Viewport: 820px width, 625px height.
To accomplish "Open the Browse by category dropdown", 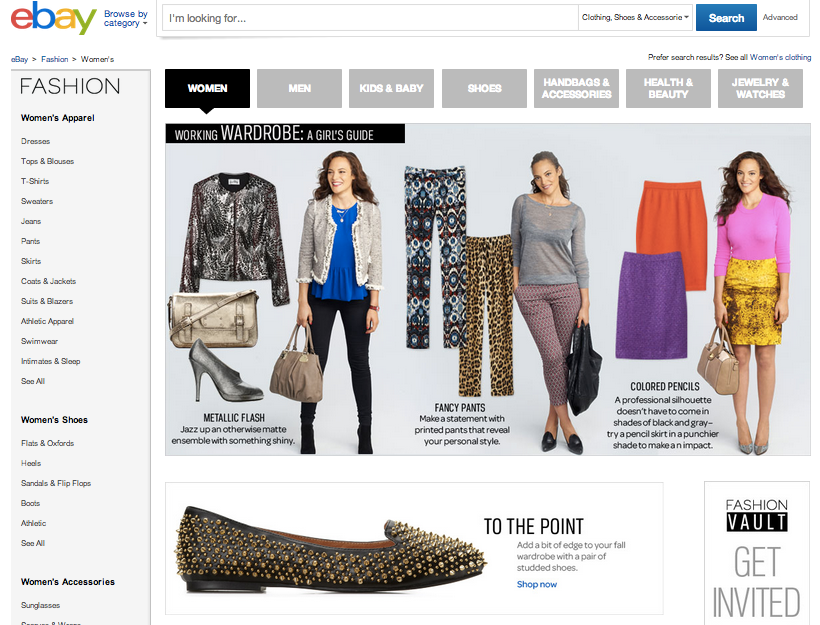I will [126, 18].
